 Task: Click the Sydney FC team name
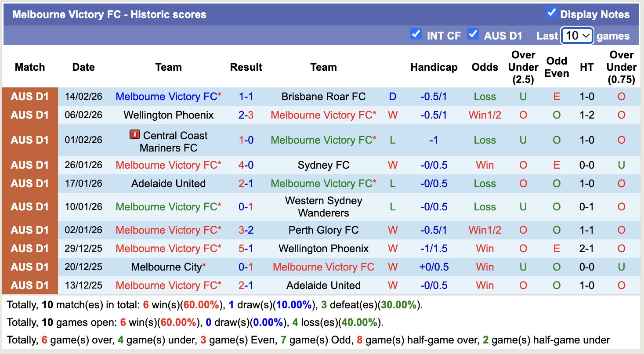point(323,165)
